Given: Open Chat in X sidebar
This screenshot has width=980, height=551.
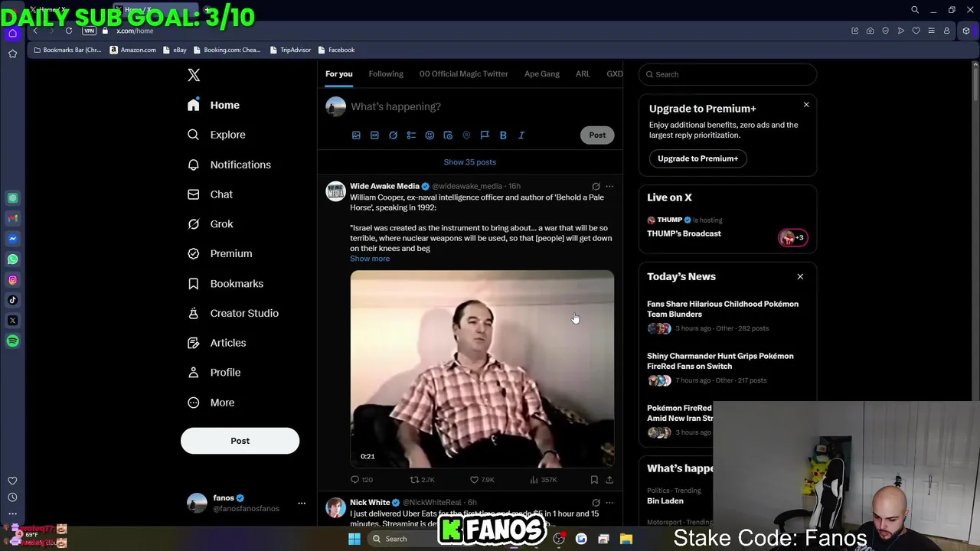Looking at the screenshot, I should 210,194.
